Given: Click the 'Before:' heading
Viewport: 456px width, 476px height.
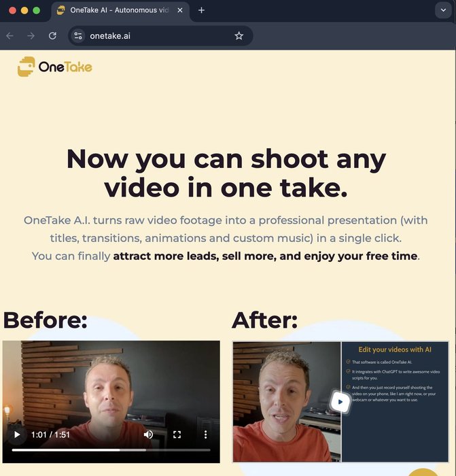Looking at the screenshot, I should click(x=46, y=320).
